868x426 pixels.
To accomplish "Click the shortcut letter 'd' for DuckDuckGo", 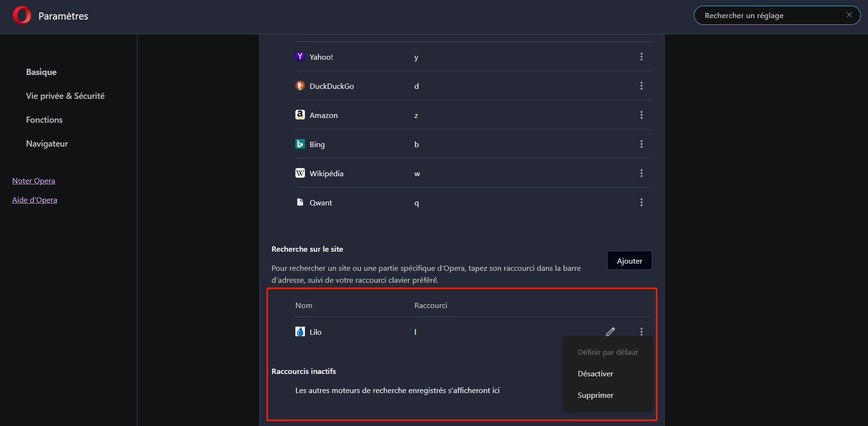I will coord(417,86).
